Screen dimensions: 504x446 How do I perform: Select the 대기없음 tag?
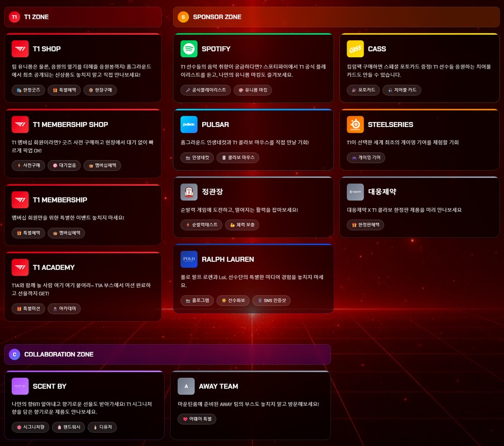point(64,166)
